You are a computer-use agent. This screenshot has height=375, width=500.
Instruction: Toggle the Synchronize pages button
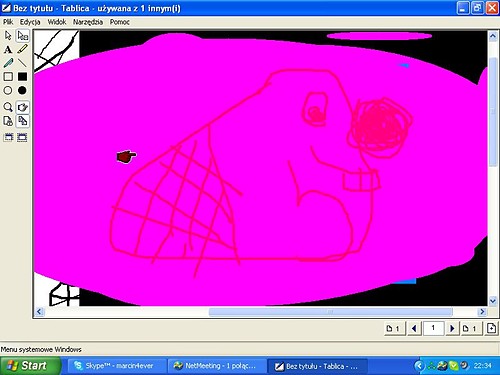22,121
